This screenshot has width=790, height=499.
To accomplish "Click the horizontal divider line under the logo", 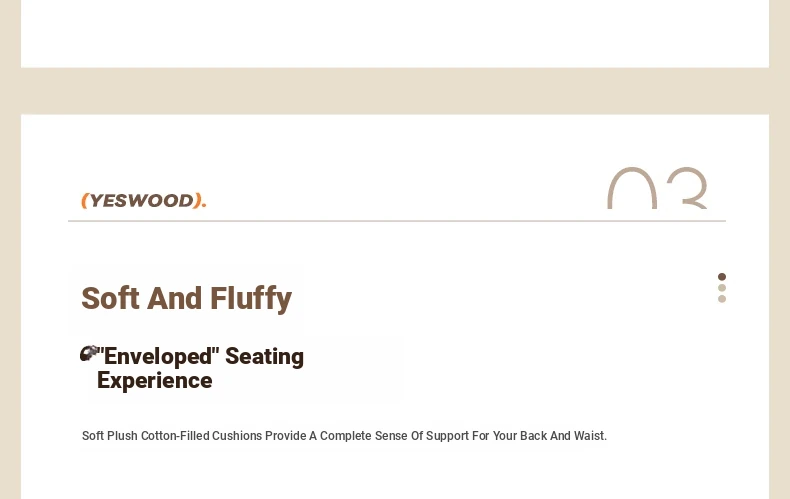I will [397, 221].
